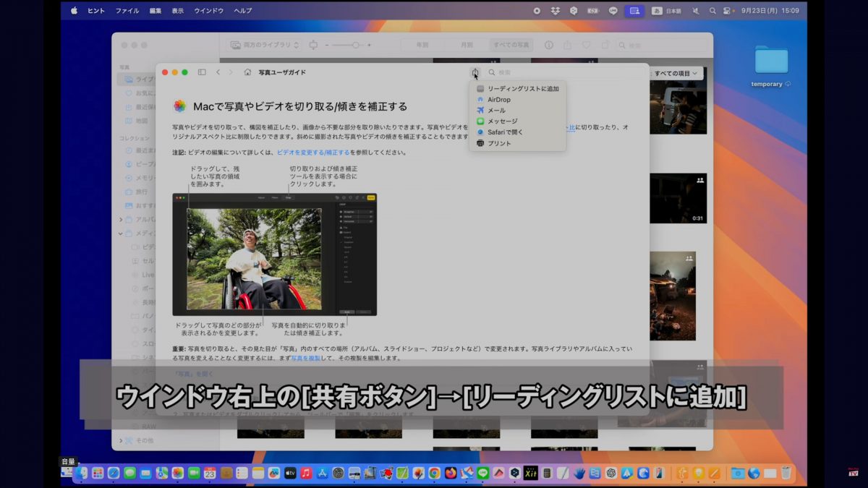Viewport: 868px width, 488px height.
Task: Click the share icon in the Photos toolbar
Action: (566, 45)
